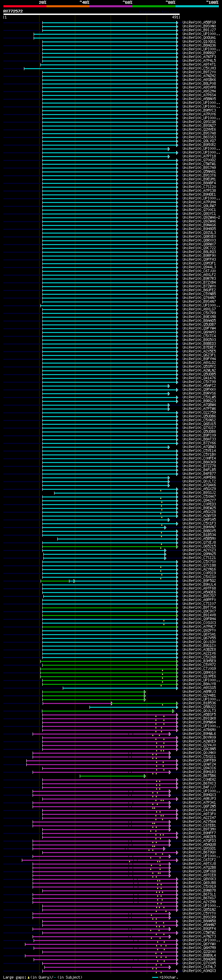Open hit UniRef100_B9IJ27
This screenshot has height=980, width=222.
pyautogui.click(x=199, y=30)
